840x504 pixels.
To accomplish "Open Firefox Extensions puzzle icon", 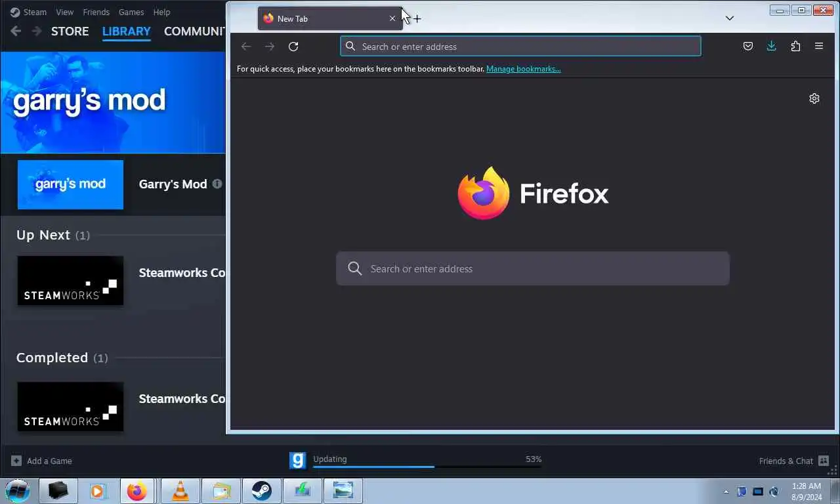I will point(795,47).
